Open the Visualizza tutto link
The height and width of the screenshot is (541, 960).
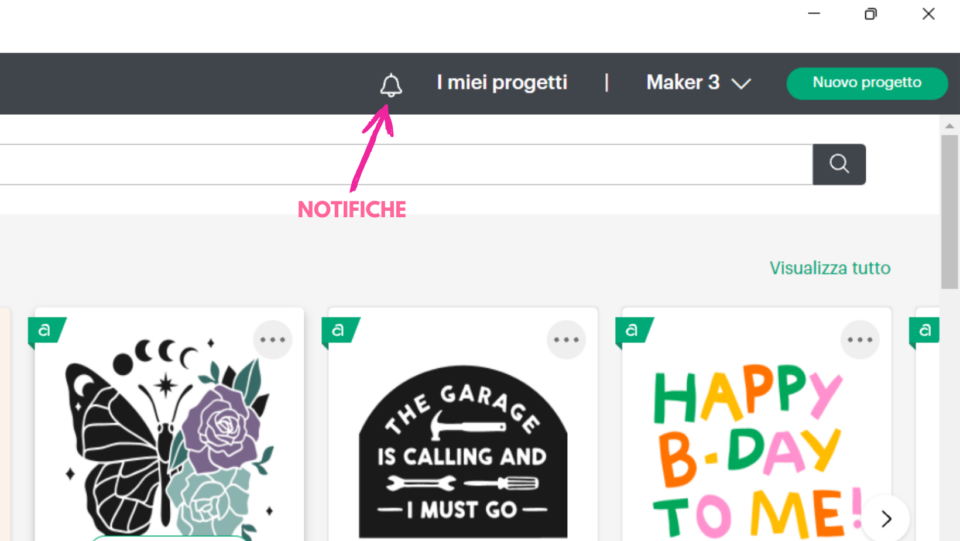[830, 268]
